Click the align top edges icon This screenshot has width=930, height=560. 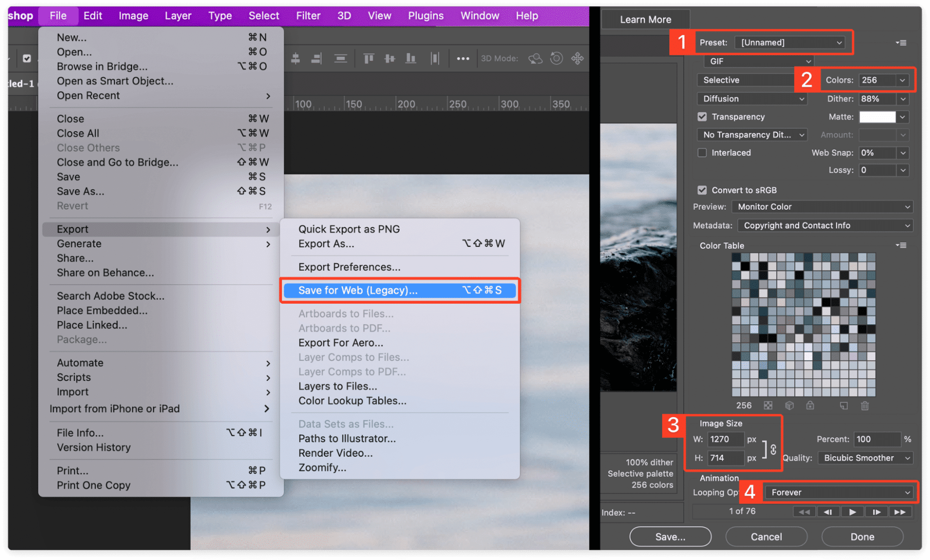pyautogui.click(x=369, y=59)
